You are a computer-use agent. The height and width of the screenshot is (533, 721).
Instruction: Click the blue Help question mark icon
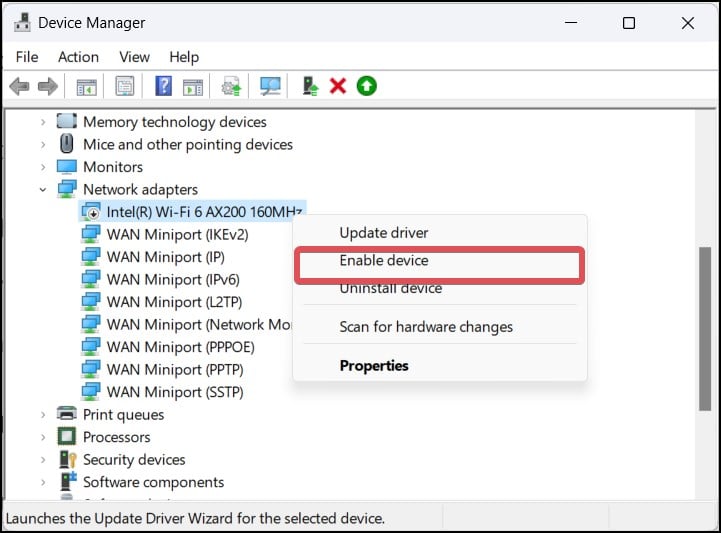(x=164, y=86)
